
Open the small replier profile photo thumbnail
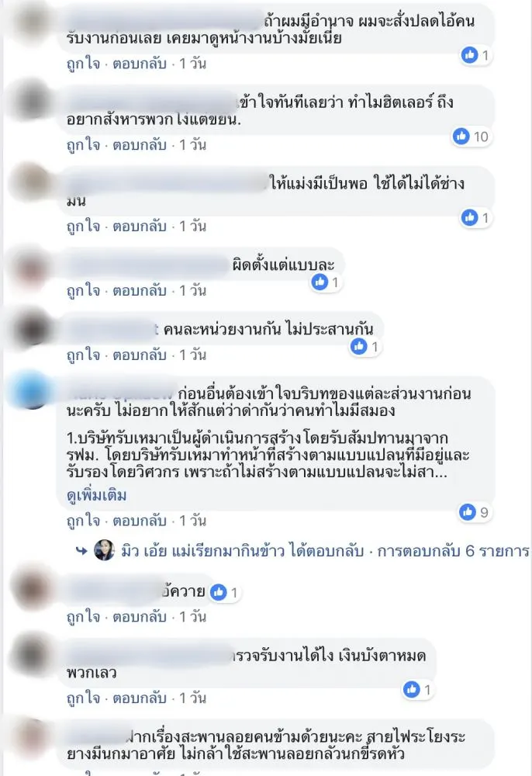pos(105,550)
